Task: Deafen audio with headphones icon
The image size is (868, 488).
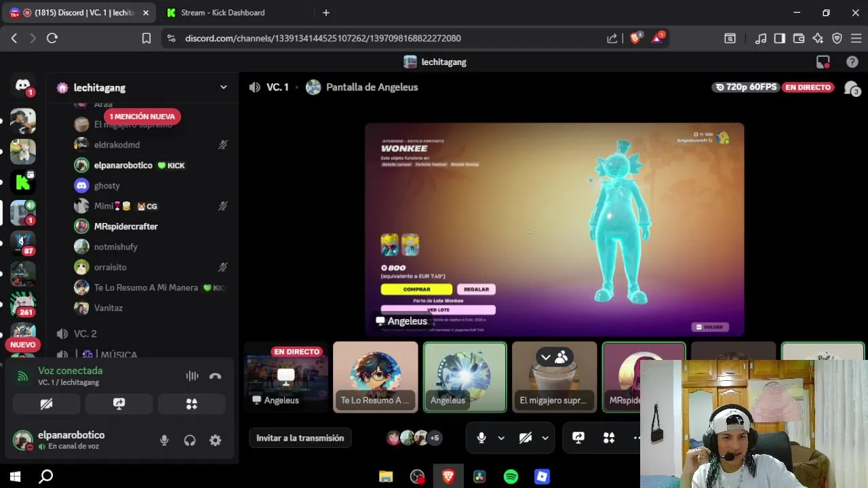Action: click(x=190, y=441)
